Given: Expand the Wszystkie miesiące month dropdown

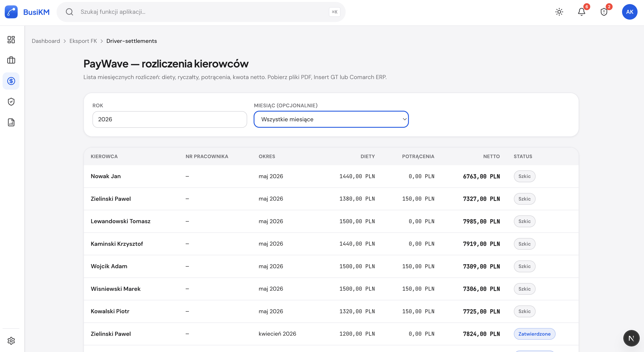Looking at the screenshot, I should click(331, 119).
